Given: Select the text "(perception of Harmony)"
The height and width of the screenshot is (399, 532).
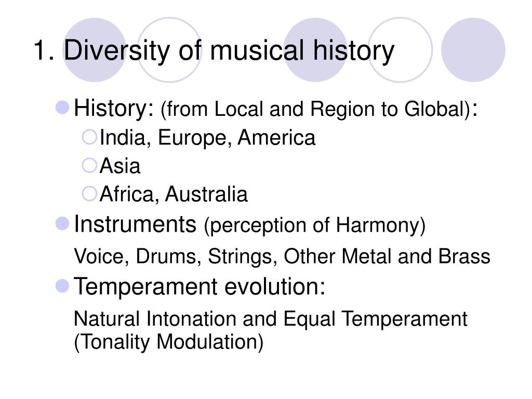Looking at the screenshot, I should [x=314, y=225].
